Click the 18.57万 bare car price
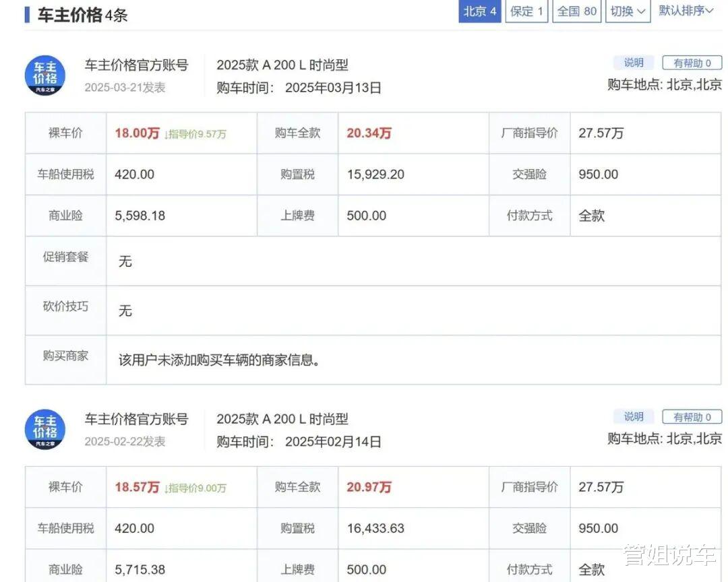The image size is (728, 582). coord(137,487)
